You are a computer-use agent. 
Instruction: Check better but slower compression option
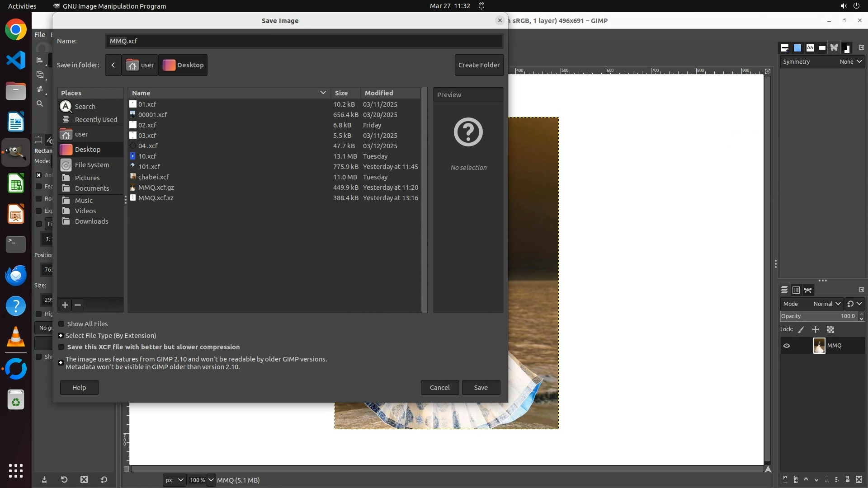tap(61, 347)
